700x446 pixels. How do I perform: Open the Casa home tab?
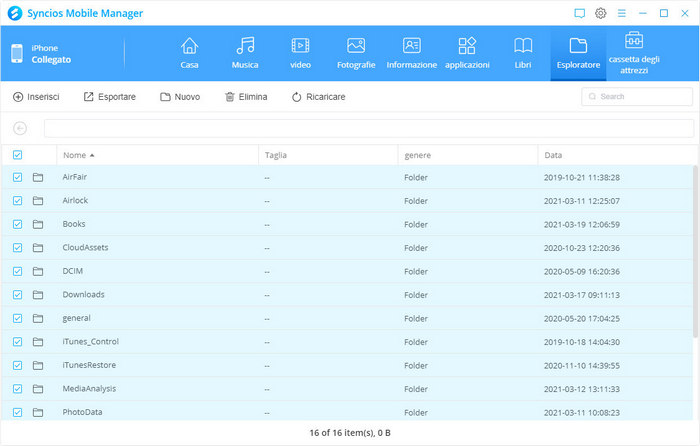[189, 54]
